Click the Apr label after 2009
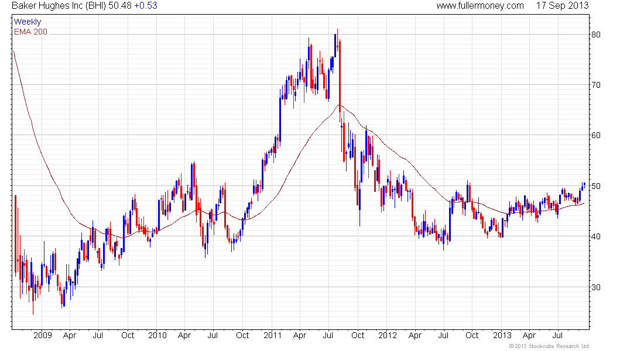644x351 pixels. pos(70,336)
